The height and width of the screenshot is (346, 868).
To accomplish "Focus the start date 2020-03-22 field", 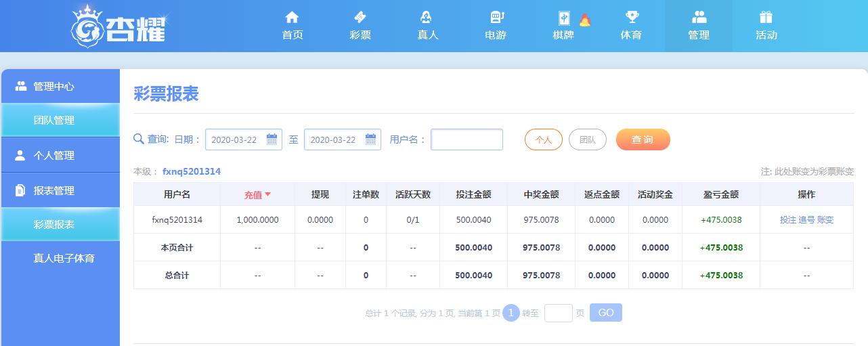I will point(244,139).
